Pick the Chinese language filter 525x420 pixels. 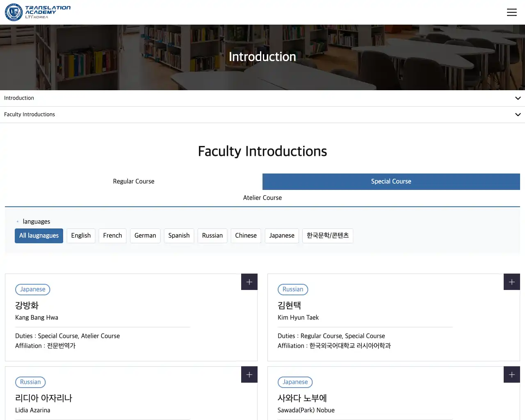(x=246, y=235)
